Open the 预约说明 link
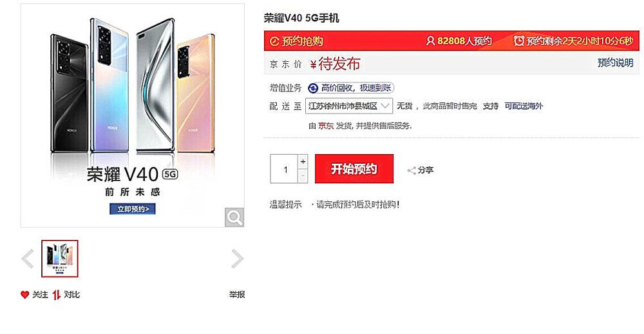Screen dimensions: 644x334 click(x=615, y=63)
